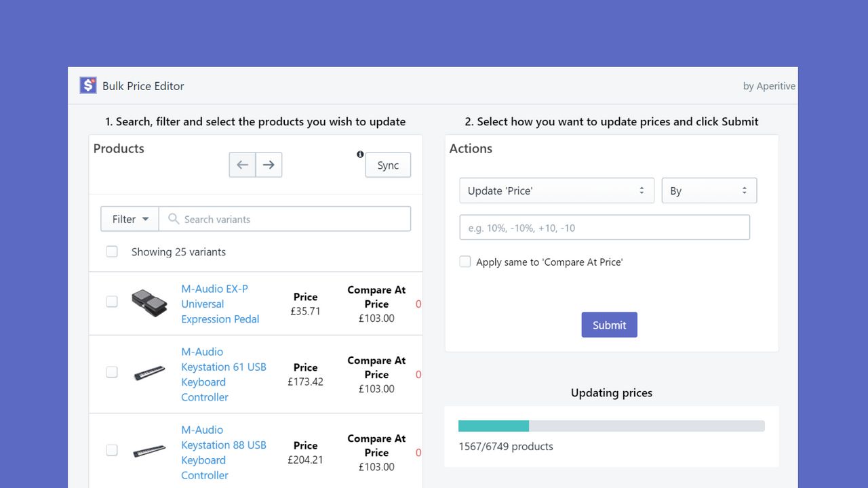Click the info icon beside Sync

[x=360, y=155]
